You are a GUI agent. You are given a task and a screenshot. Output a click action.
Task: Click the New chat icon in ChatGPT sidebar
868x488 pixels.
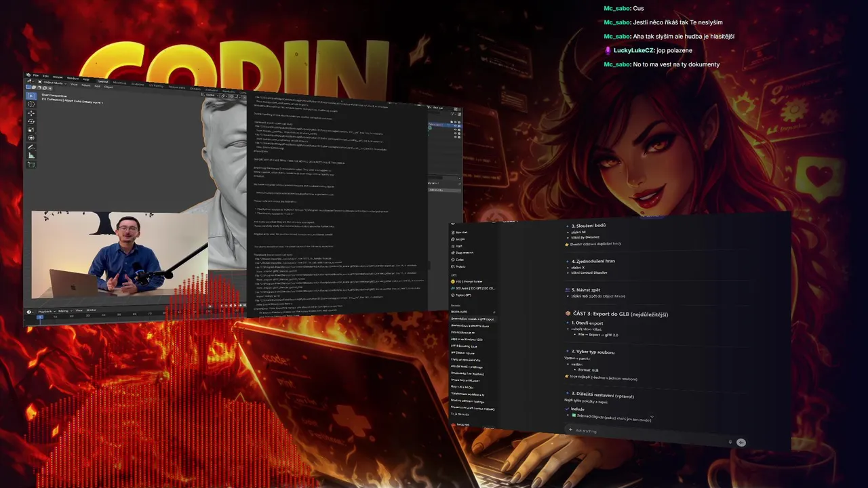(x=453, y=232)
